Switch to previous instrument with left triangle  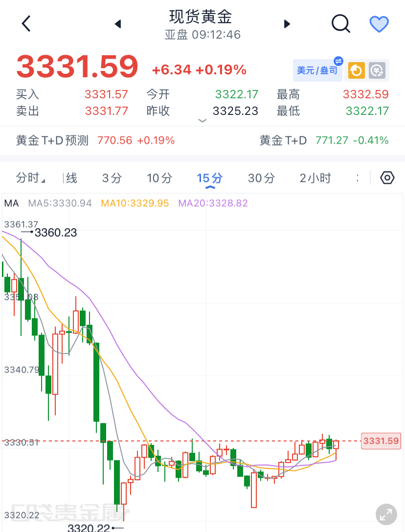click(x=118, y=24)
